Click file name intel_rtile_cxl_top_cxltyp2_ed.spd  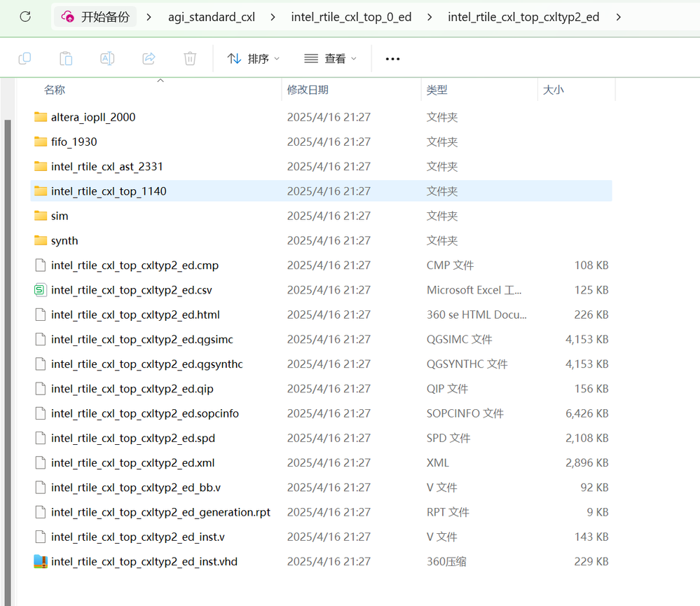(x=133, y=439)
